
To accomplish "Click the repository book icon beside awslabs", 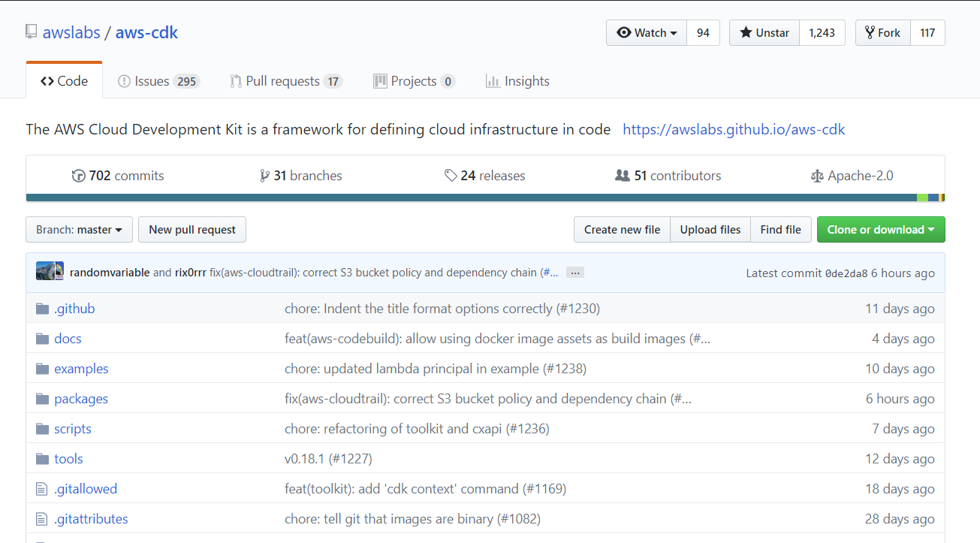I will point(31,32).
